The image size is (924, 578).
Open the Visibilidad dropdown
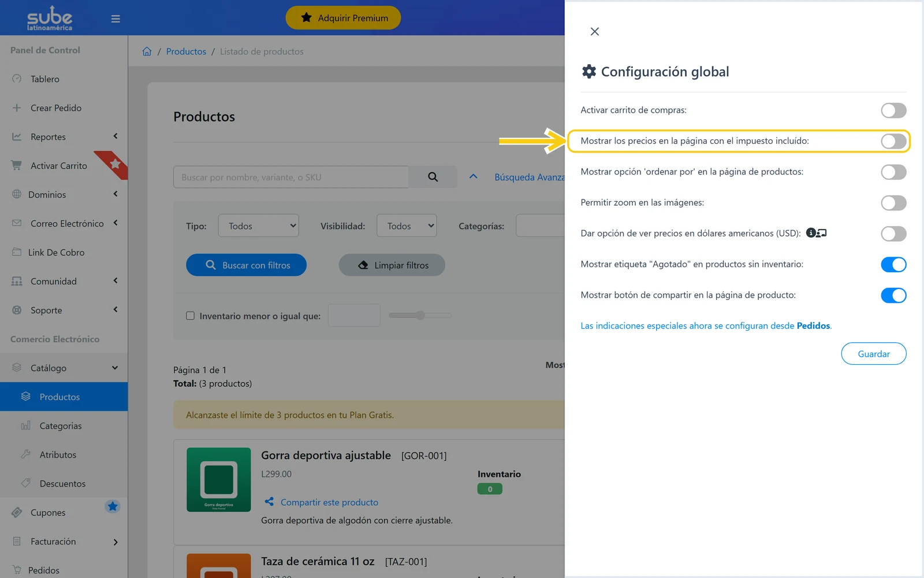coord(407,225)
